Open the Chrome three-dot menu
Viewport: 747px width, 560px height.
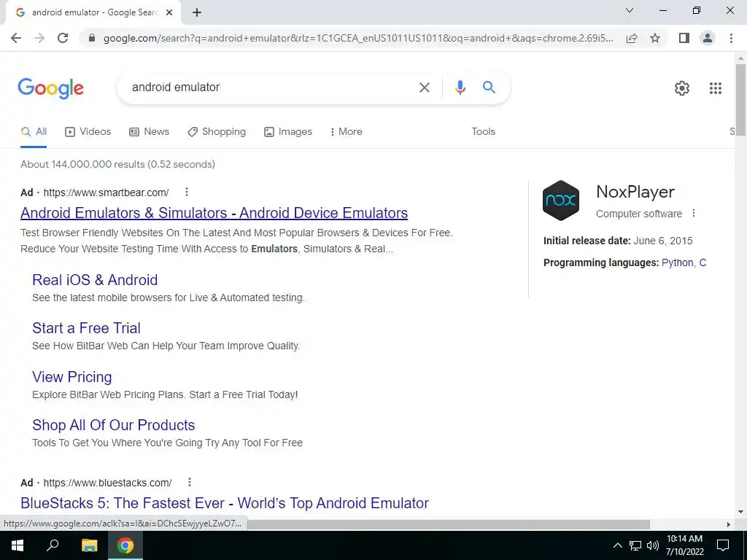[x=731, y=38]
